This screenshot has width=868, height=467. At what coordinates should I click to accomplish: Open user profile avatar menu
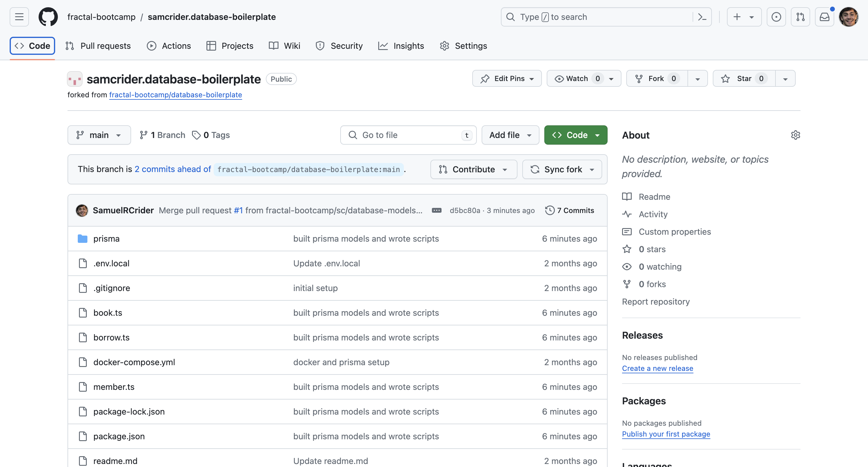(848, 17)
